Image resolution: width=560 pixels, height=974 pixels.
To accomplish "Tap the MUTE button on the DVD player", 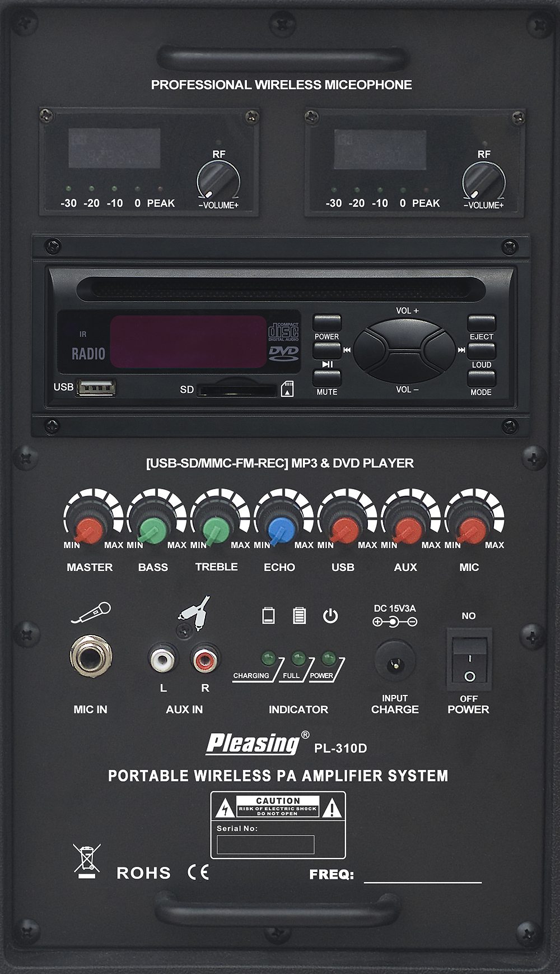I will coord(327,378).
